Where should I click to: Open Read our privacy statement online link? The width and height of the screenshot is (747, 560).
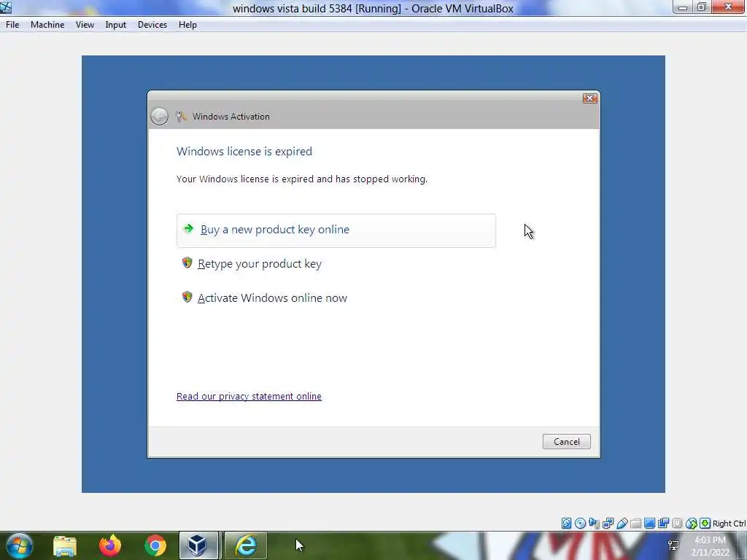click(249, 396)
